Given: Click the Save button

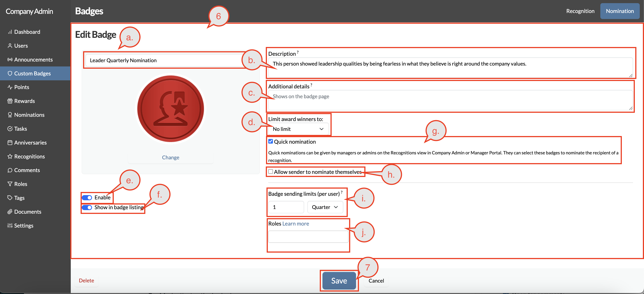Looking at the screenshot, I should coord(339,281).
